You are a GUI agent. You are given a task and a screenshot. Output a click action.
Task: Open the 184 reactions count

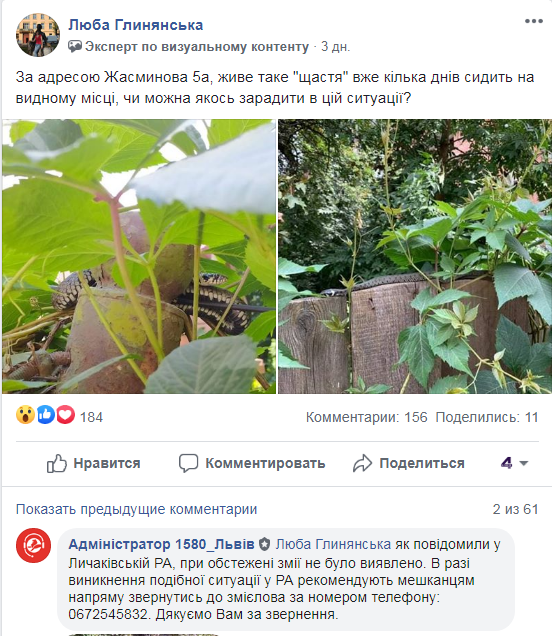click(91, 417)
